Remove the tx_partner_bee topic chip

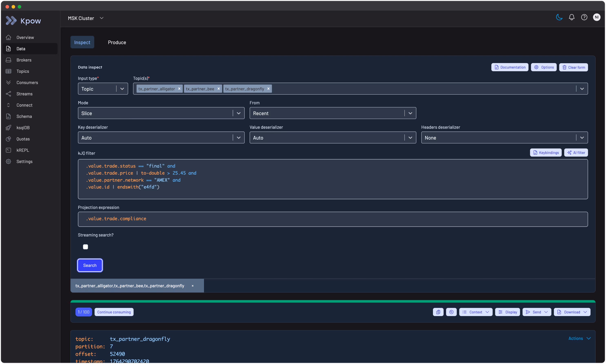[x=219, y=89]
